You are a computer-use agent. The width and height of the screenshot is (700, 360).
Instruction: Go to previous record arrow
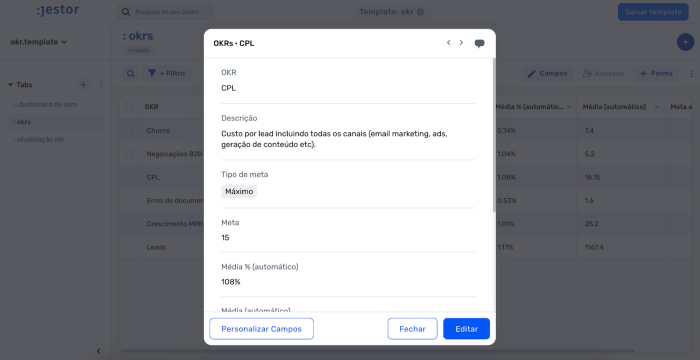(x=448, y=43)
